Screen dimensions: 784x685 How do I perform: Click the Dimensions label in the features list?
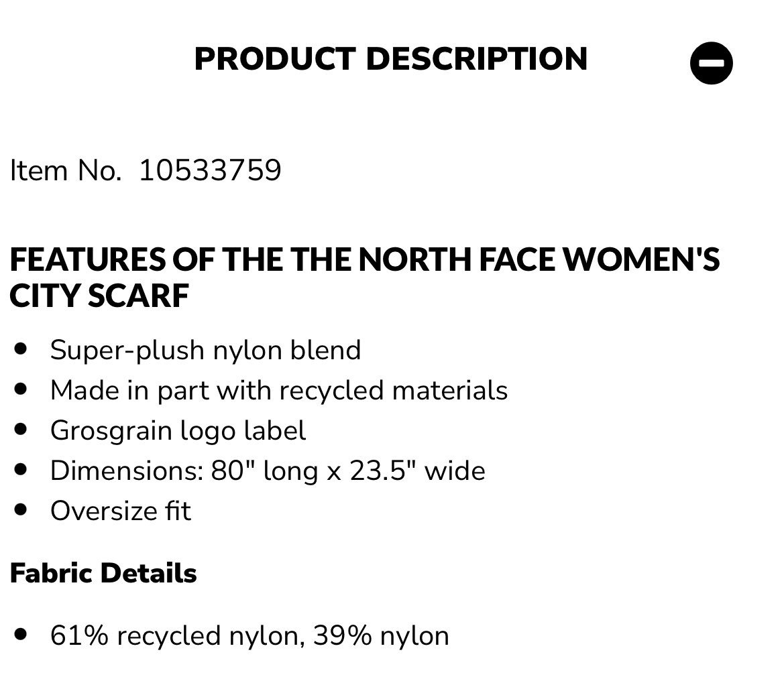coord(127,471)
